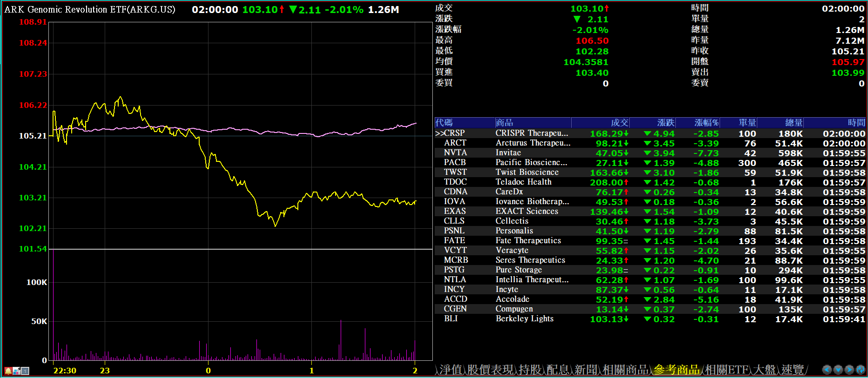Screen dimensions: 868x378
Task: Select the 大盤 tab
Action: tap(765, 370)
